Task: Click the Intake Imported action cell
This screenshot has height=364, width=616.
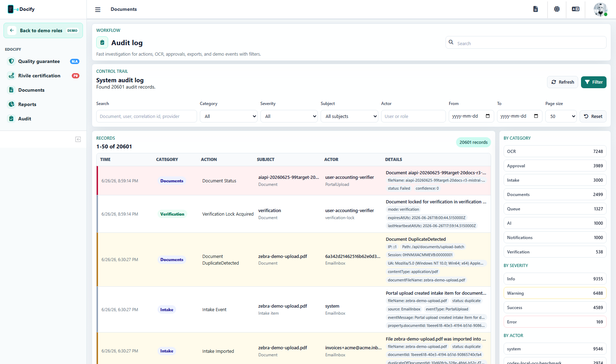Action: coord(218,351)
